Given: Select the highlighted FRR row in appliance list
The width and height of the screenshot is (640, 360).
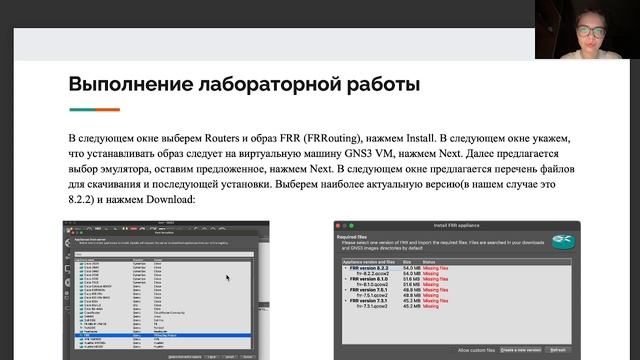Looking at the screenshot, I should (x=163, y=335).
